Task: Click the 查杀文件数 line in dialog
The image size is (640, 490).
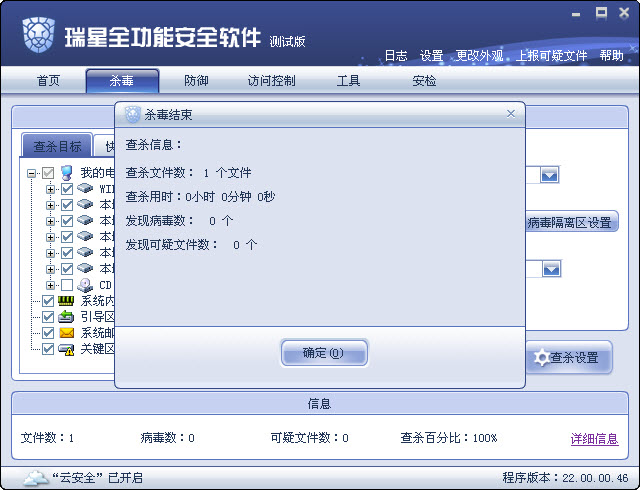Action: [188, 173]
